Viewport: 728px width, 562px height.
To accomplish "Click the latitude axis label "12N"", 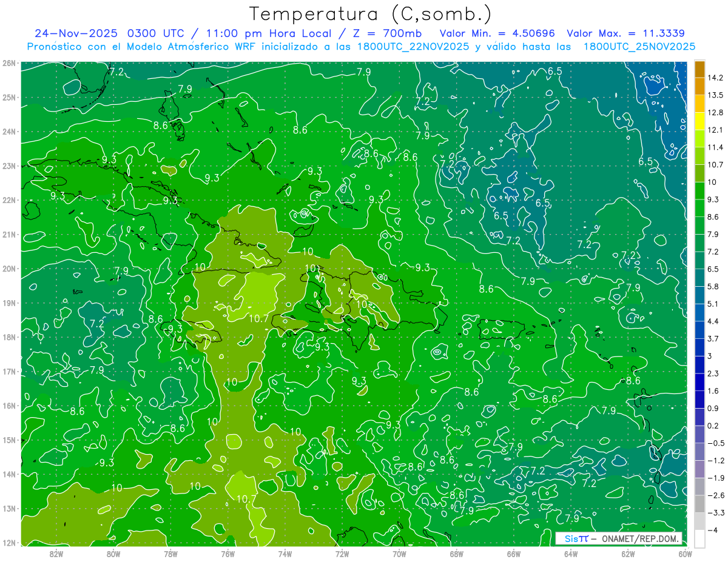I will click(9, 543).
